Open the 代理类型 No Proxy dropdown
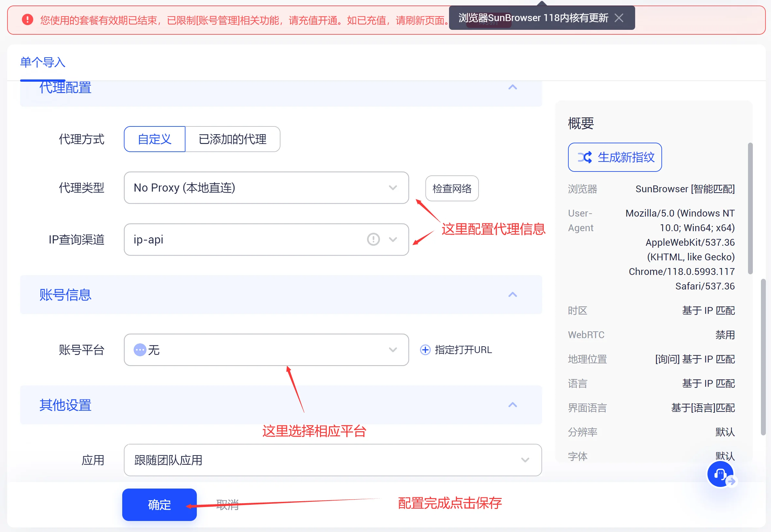This screenshot has width=771, height=532. coord(266,188)
